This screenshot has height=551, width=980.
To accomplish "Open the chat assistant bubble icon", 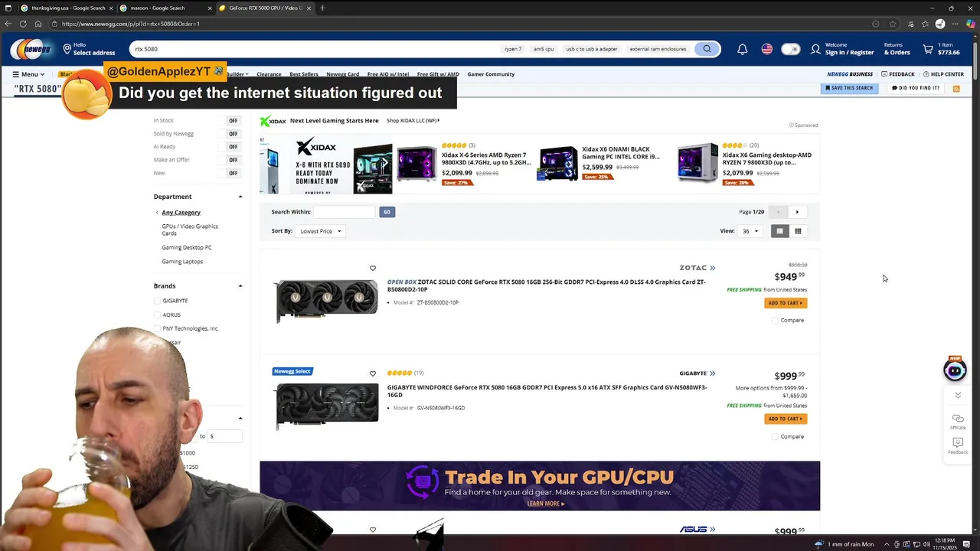I will pos(955,370).
